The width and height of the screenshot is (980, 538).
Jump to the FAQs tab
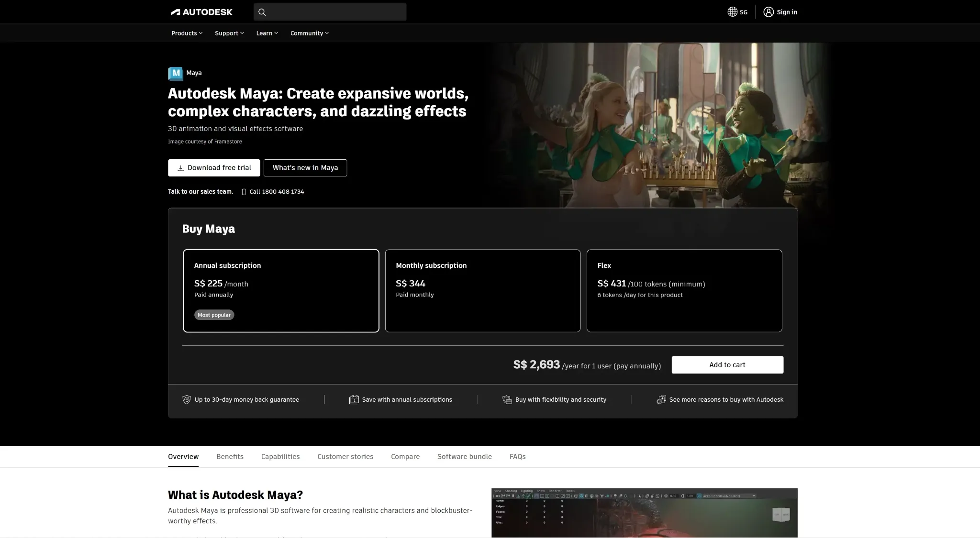[518, 457]
